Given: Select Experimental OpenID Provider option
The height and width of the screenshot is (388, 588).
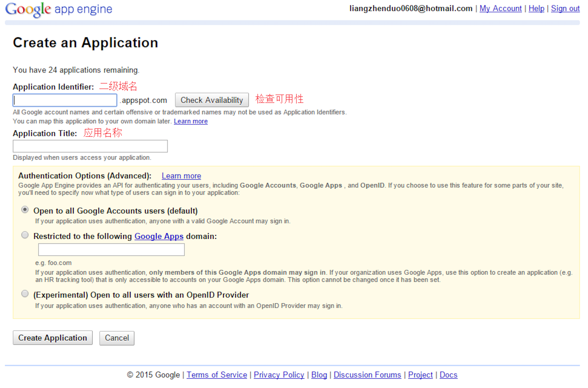Looking at the screenshot, I should pos(25,293).
